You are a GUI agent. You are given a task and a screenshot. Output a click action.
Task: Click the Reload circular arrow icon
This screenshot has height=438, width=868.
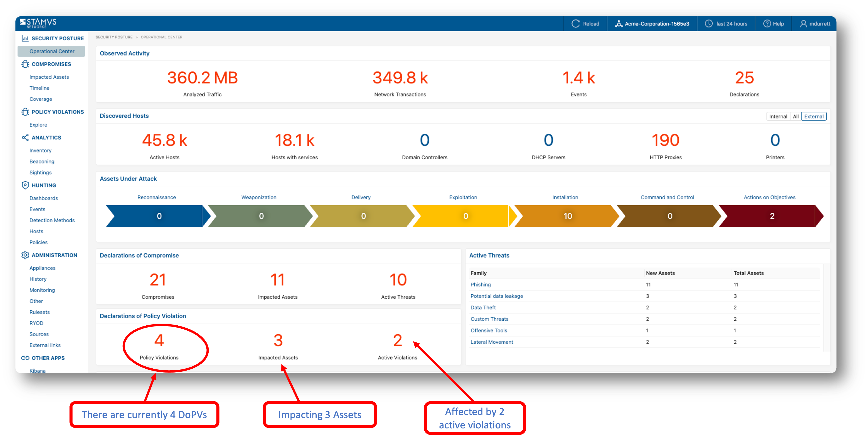point(576,24)
